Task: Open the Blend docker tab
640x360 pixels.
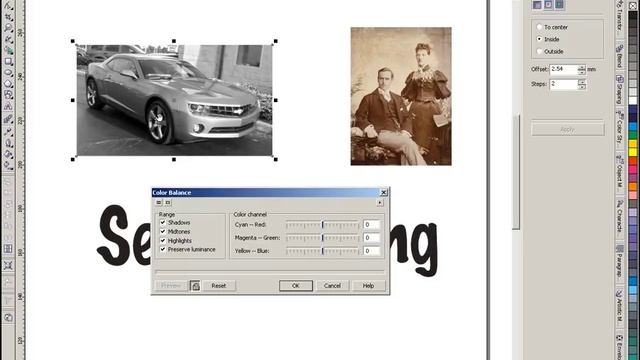Action: [620, 56]
